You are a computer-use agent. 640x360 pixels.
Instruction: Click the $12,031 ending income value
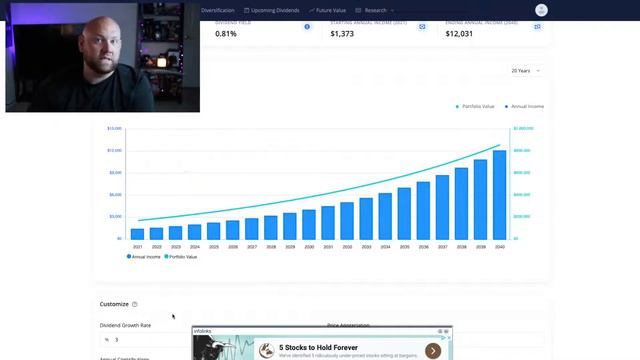(x=459, y=34)
